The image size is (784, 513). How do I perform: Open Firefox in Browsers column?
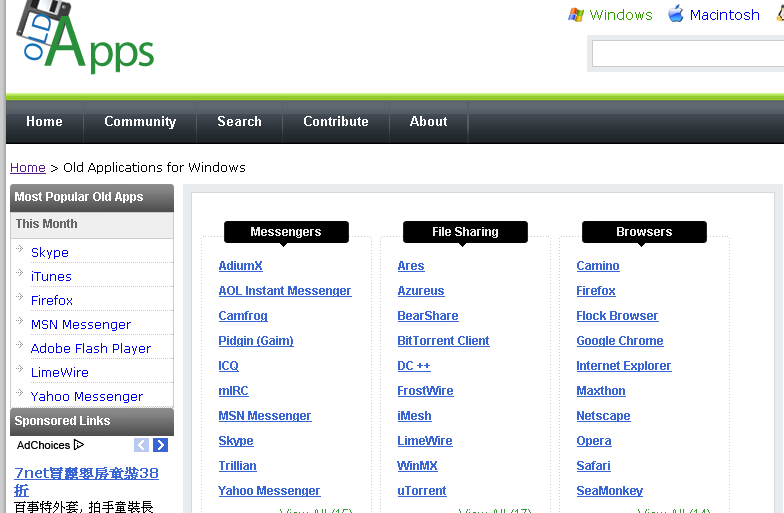[x=596, y=291]
